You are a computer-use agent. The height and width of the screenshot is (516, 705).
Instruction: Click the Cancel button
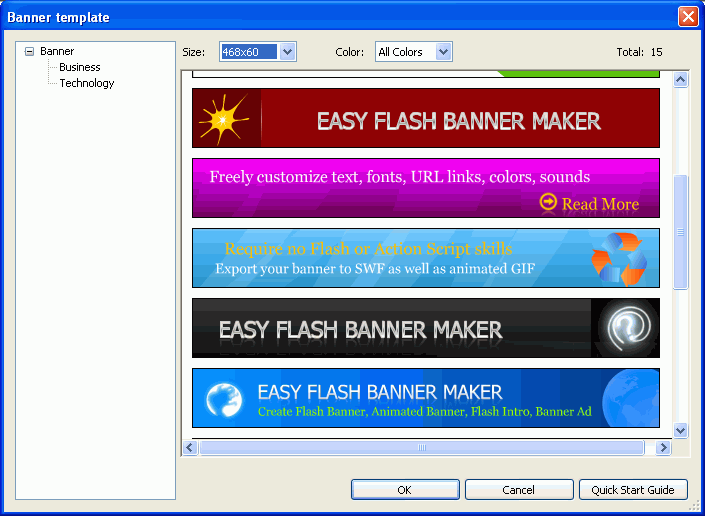tap(519, 489)
